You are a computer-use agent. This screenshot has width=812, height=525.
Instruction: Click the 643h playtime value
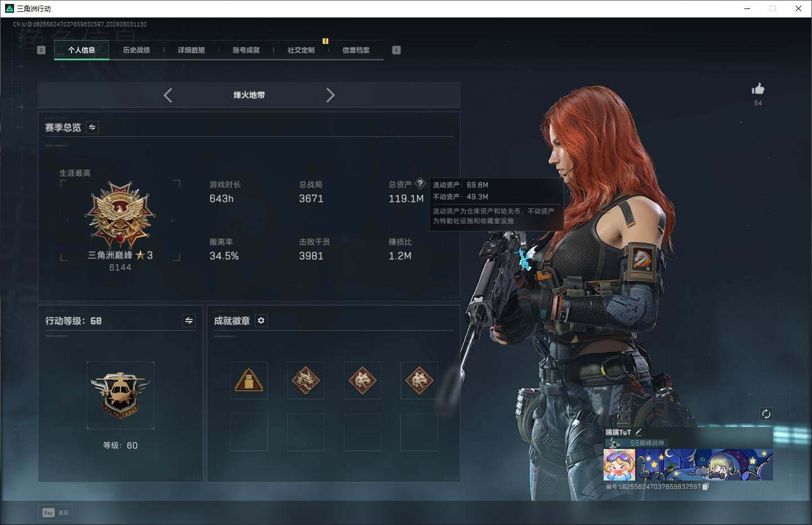[x=221, y=199]
